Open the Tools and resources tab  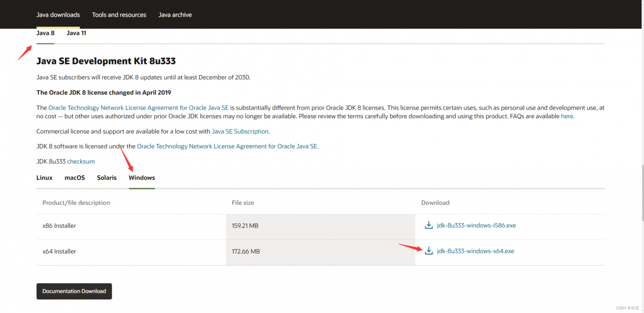click(119, 15)
